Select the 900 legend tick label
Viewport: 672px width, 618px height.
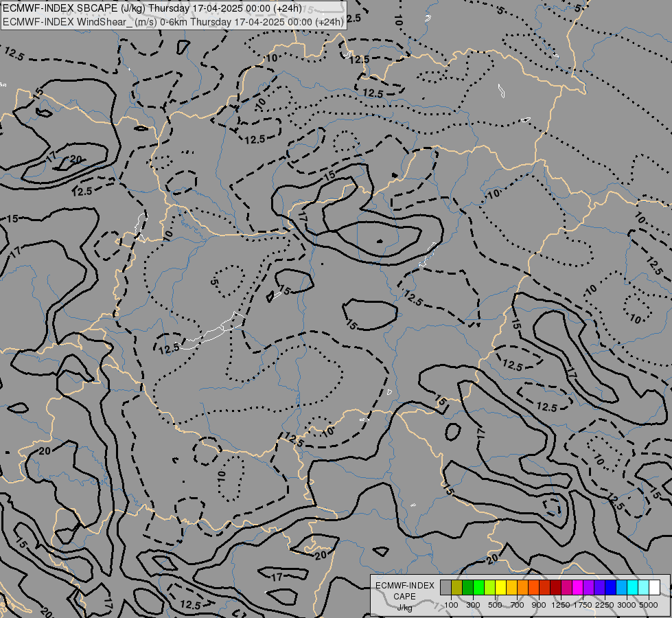coord(539,605)
